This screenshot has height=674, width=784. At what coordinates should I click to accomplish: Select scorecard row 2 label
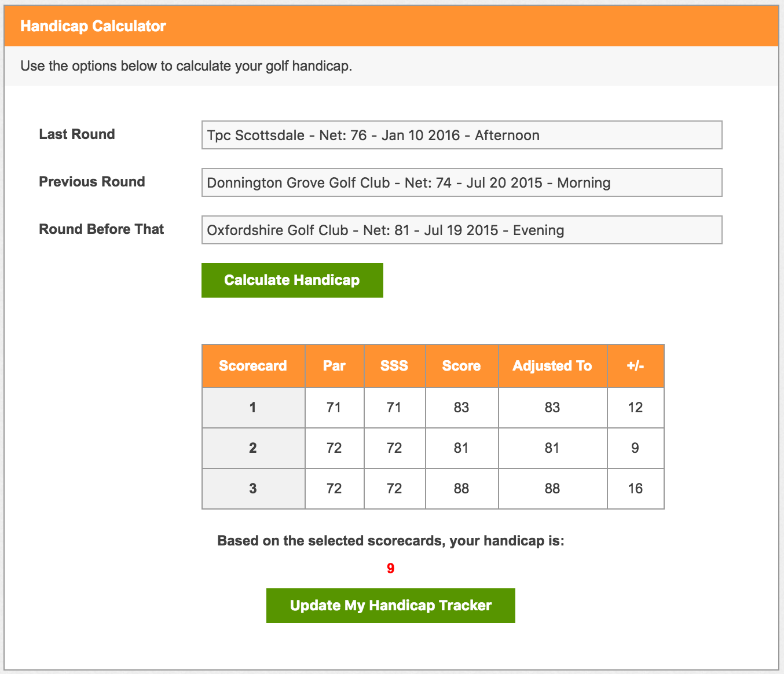253,448
